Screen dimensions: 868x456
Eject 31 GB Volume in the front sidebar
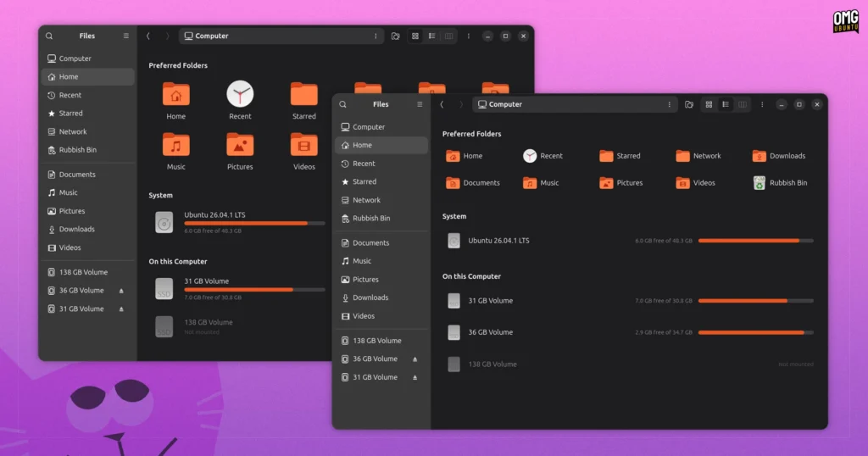pos(415,377)
